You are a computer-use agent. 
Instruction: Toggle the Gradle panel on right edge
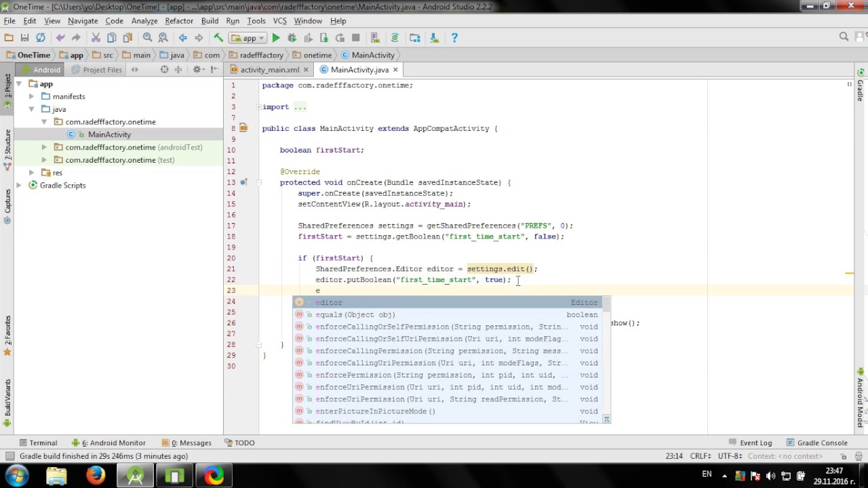click(861, 86)
